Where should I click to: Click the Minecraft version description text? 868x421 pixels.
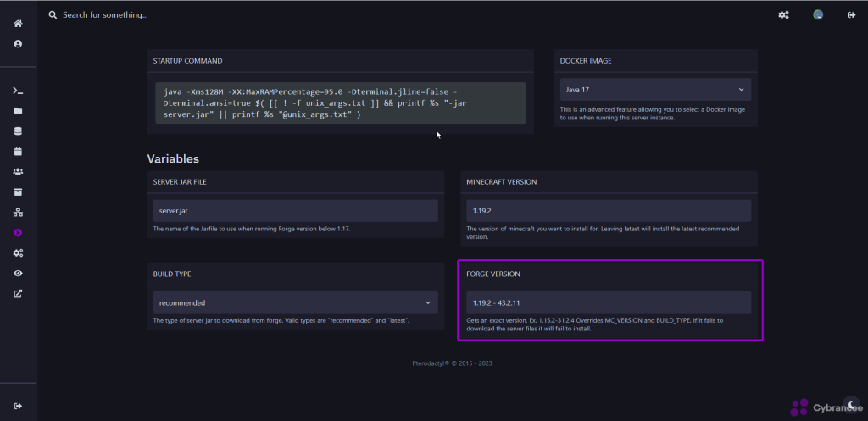click(x=603, y=232)
